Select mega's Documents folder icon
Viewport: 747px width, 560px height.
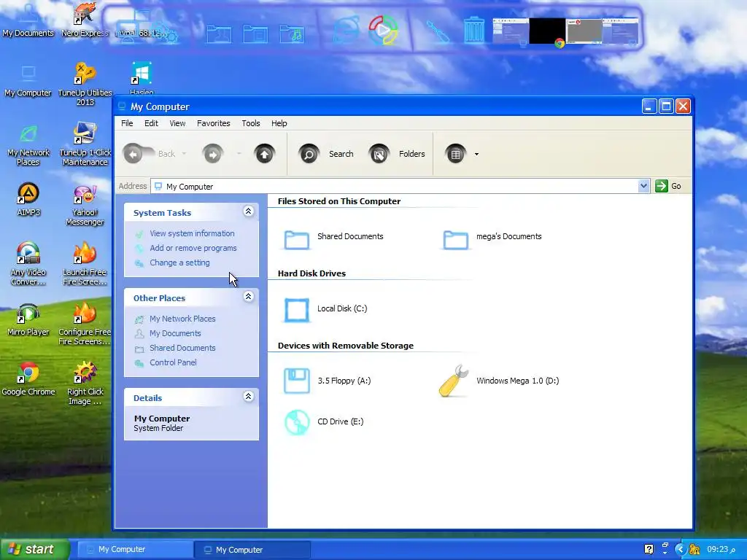click(x=455, y=238)
